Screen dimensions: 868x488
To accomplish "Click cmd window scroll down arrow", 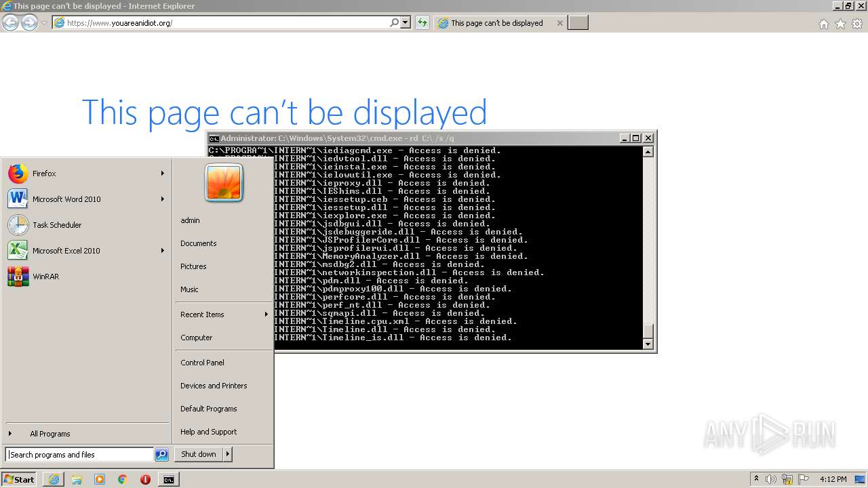I will click(648, 344).
